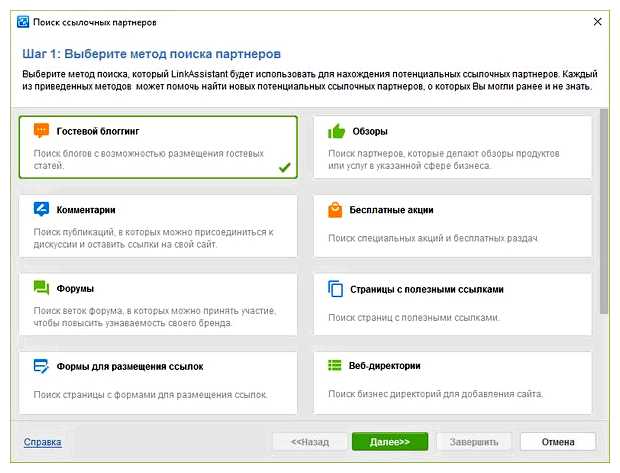The image size is (620, 473).
Task: Click the green thumbs-up Обзоры icon
Action: click(x=336, y=131)
